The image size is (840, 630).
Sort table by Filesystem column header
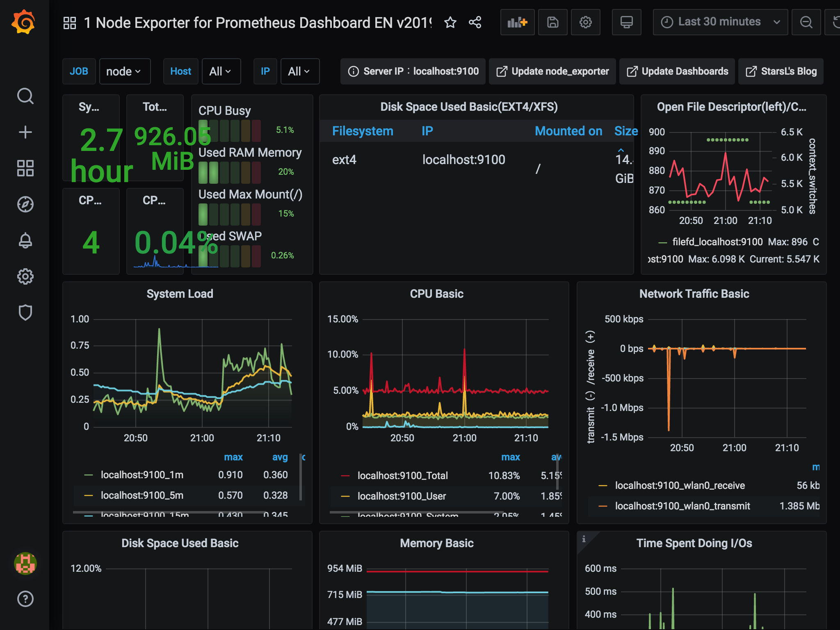pos(363,131)
